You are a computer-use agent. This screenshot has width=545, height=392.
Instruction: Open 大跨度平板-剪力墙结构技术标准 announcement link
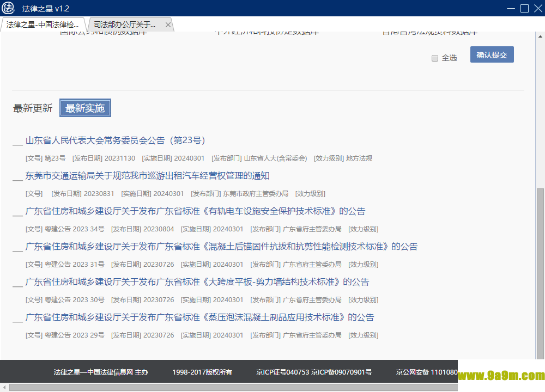point(197,282)
